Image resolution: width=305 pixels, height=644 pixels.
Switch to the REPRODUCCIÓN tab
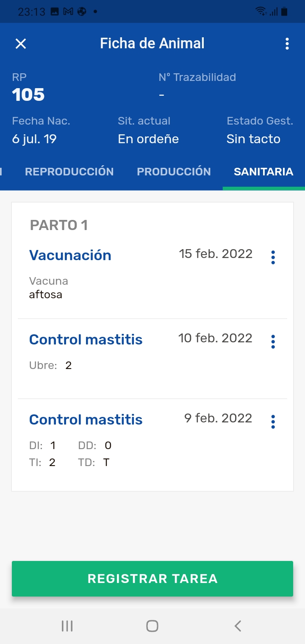(x=69, y=172)
